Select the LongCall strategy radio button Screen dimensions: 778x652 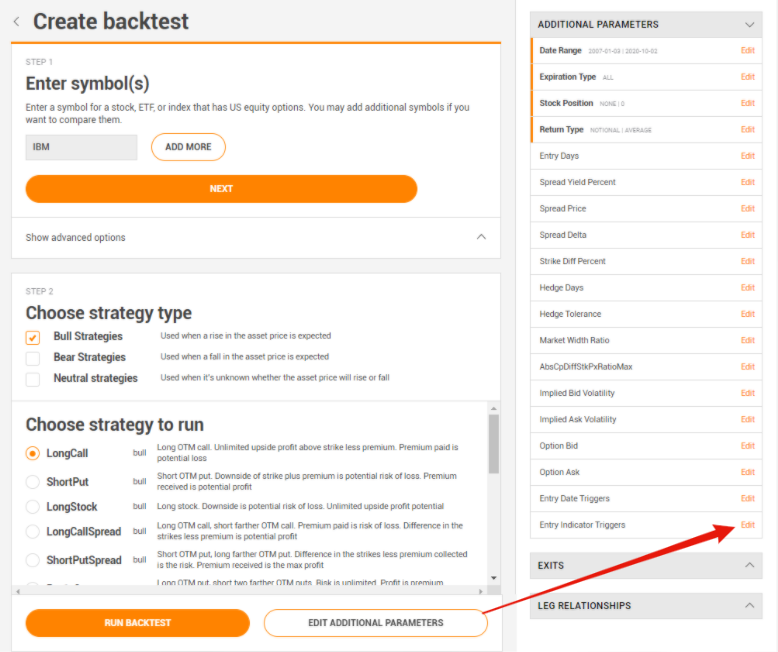tap(33, 453)
